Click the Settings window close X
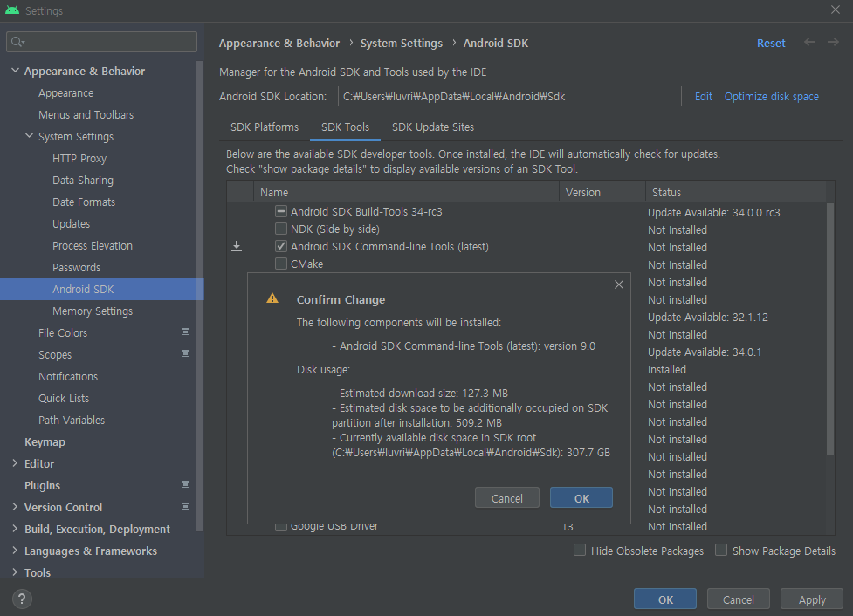 835,10
